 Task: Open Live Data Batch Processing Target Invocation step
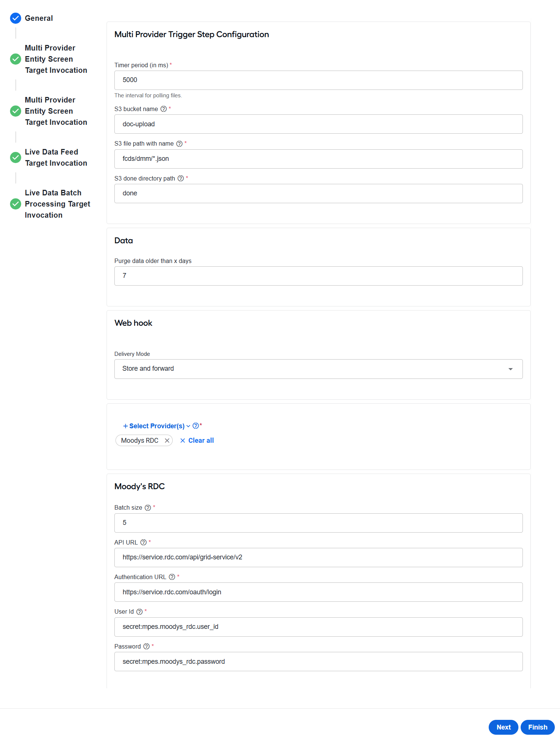57,204
